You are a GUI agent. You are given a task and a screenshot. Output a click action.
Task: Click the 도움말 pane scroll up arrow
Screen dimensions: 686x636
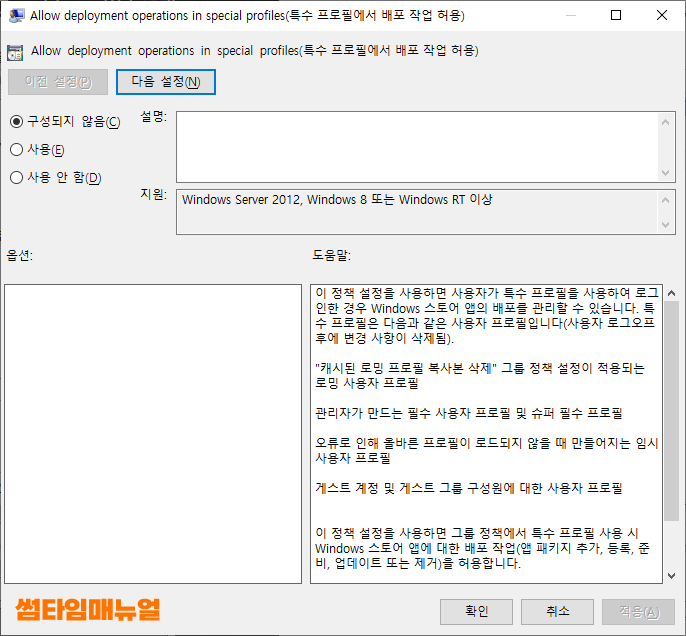[x=672, y=293]
